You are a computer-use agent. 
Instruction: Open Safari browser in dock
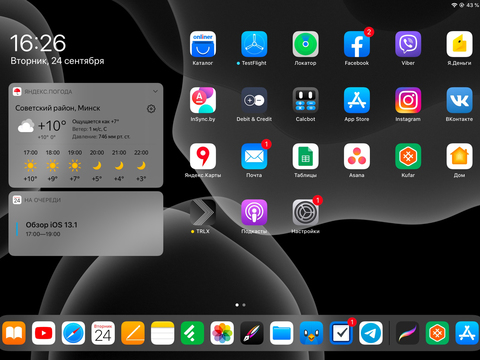coord(73,333)
